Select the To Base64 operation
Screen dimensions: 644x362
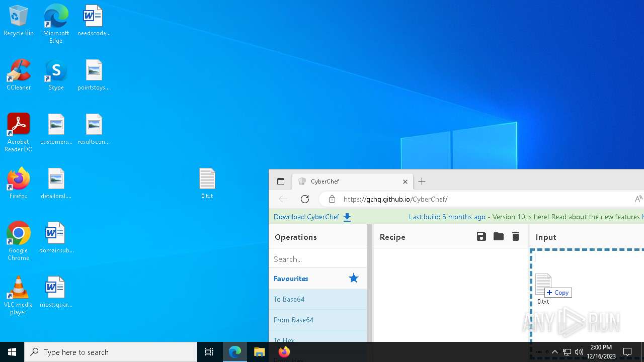pos(318,299)
